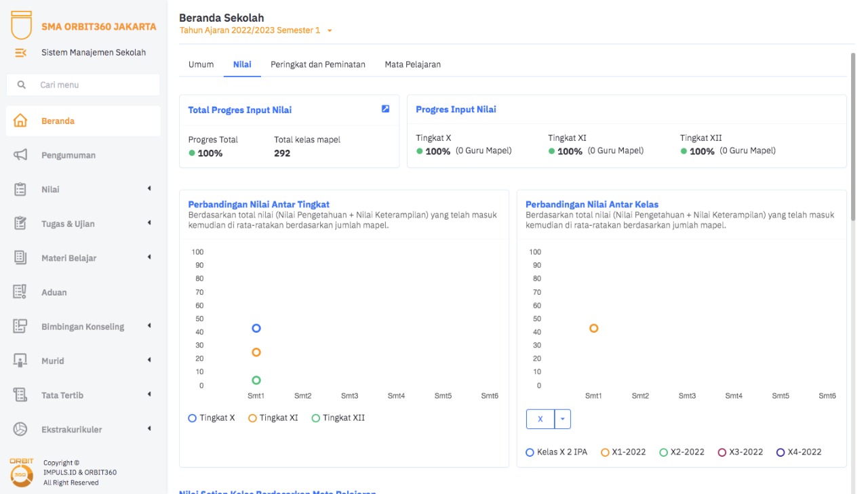Click the Tata Tertib rules icon
The height and width of the screenshot is (494, 868).
click(20, 395)
